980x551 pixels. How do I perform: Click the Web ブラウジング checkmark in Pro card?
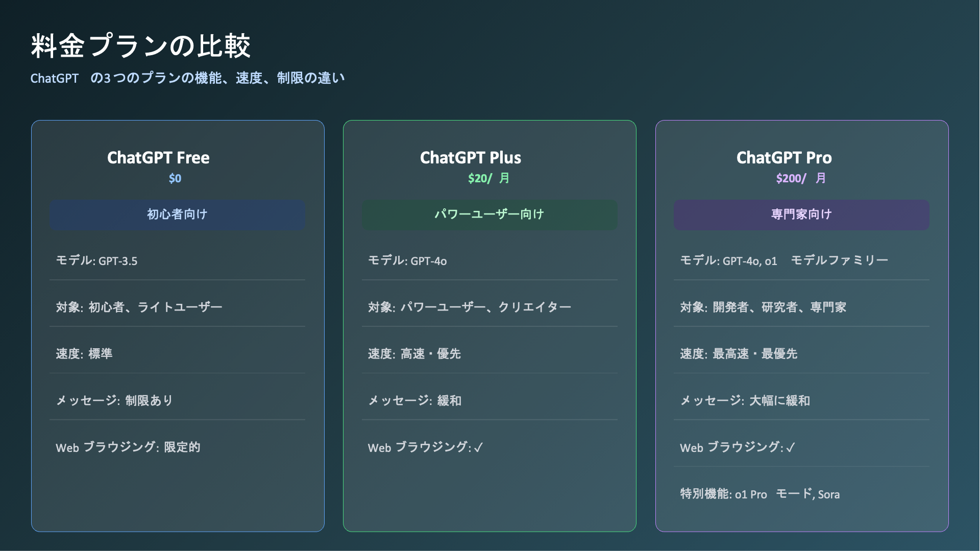tap(791, 447)
